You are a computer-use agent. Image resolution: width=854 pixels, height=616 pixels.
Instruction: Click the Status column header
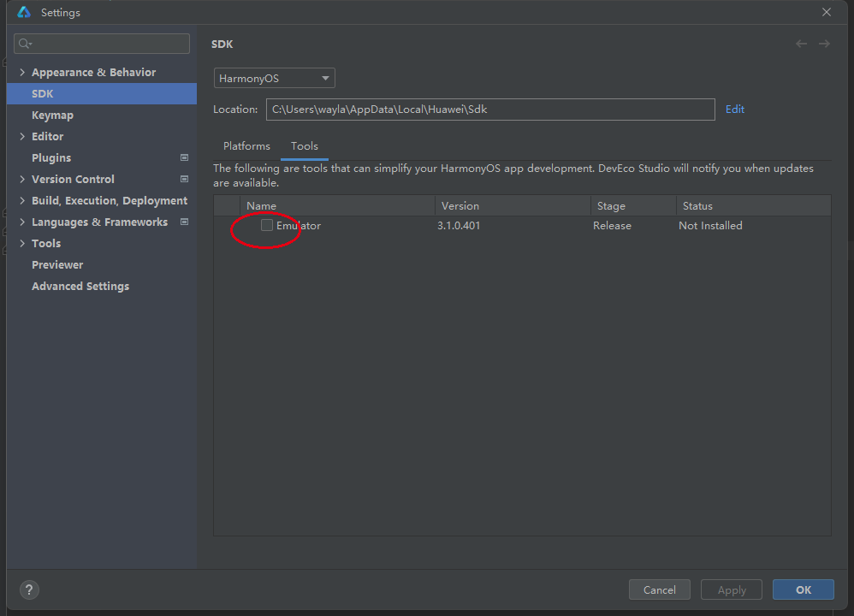pos(754,206)
